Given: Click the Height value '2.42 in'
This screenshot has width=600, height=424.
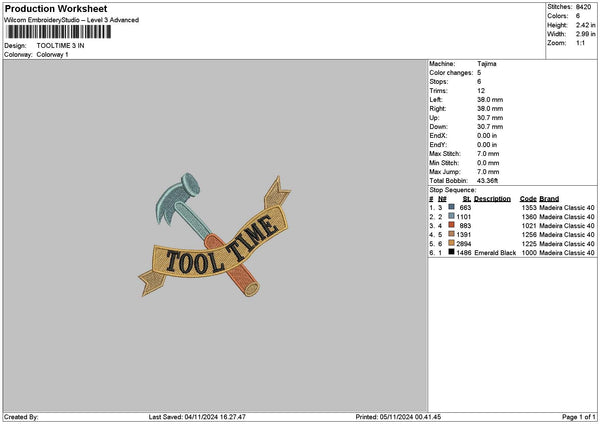Looking at the screenshot, I should 585,25.
